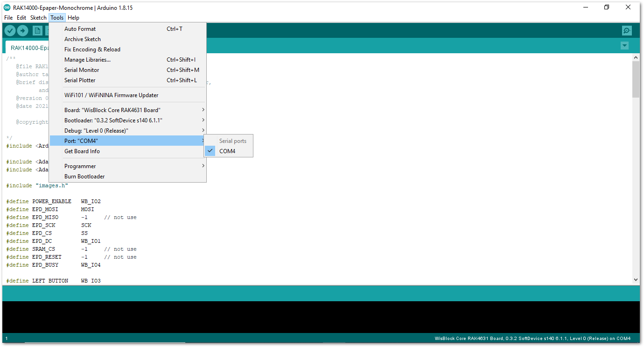The image size is (644, 347).
Task: Open the File menu
Action: pos(8,18)
